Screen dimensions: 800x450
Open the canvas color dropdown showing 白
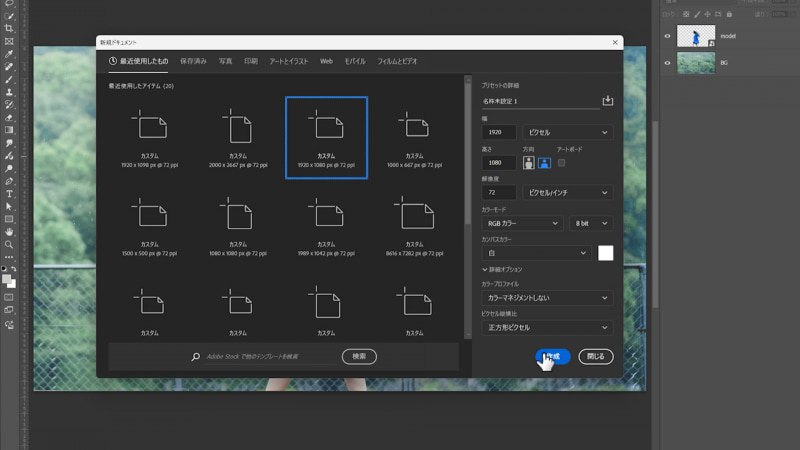[x=536, y=253]
